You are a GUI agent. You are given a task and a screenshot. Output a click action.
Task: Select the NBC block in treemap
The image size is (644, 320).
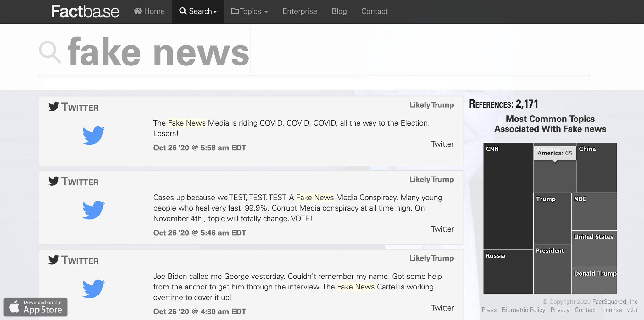pos(594,211)
